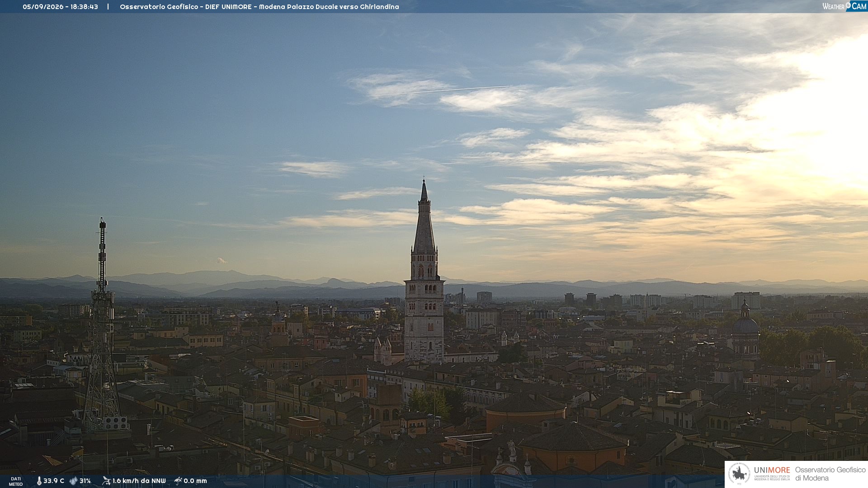The width and height of the screenshot is (868, 488).
Task: Click the DATI METEO label
Action: pyautogui.click(x=16, y=481)
